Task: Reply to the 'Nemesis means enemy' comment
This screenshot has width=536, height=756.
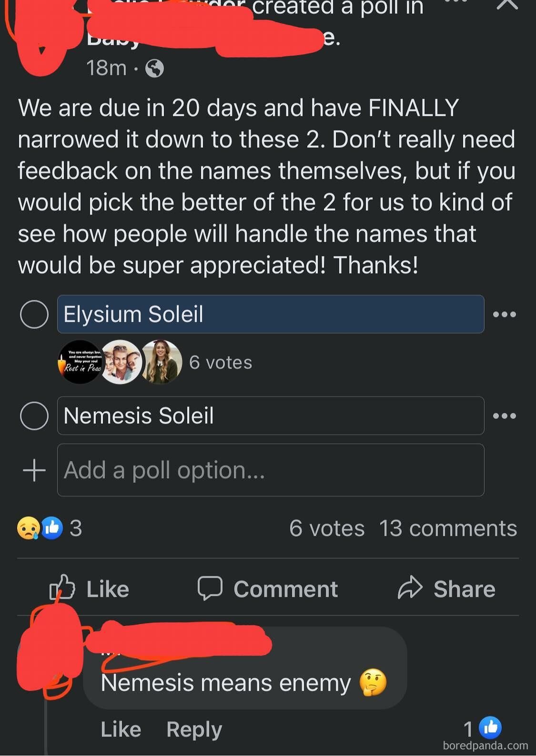Action: click(194, 729)
